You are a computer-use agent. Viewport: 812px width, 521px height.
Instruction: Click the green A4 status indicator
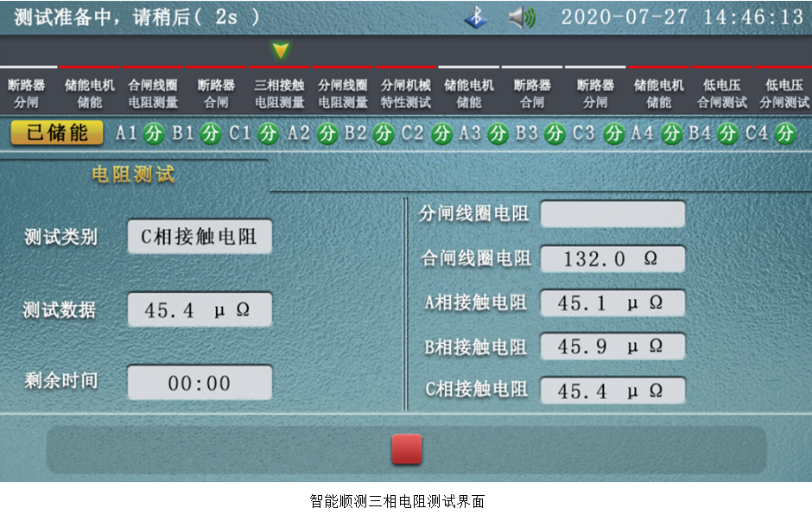(670, 134)
